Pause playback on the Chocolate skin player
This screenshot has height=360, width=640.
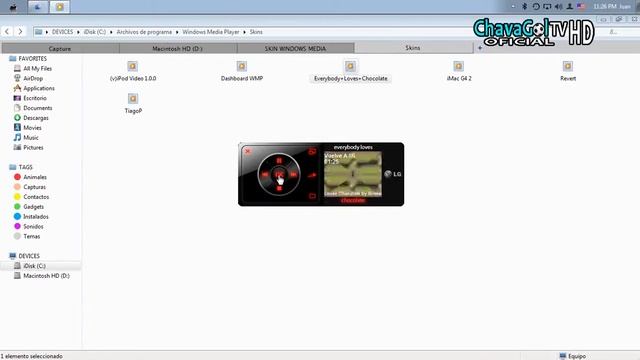pos(279,160)
